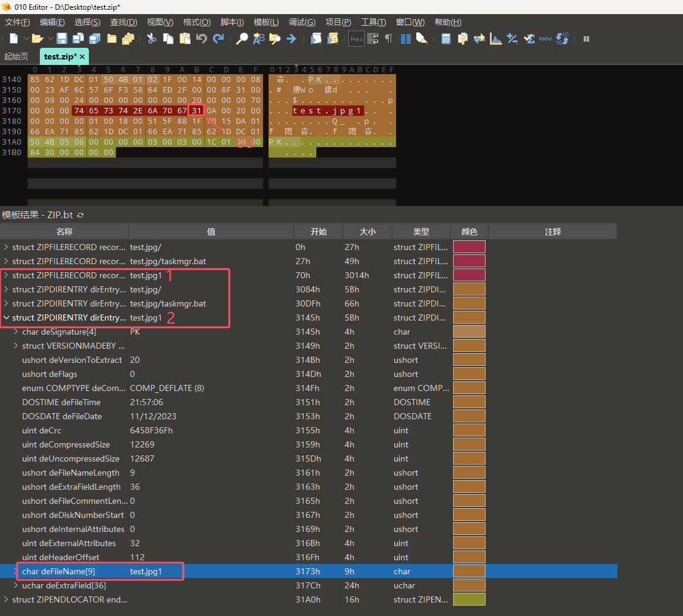The image size is (683, 616).
Task: Open the 帮助(H) menu
Action: (448, 22)
